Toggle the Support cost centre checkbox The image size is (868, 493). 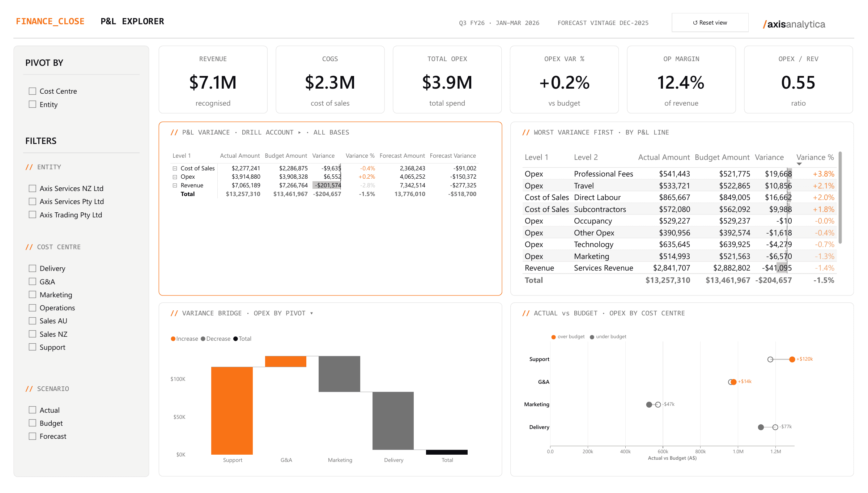pyautogui.click(x=33, y=347)
